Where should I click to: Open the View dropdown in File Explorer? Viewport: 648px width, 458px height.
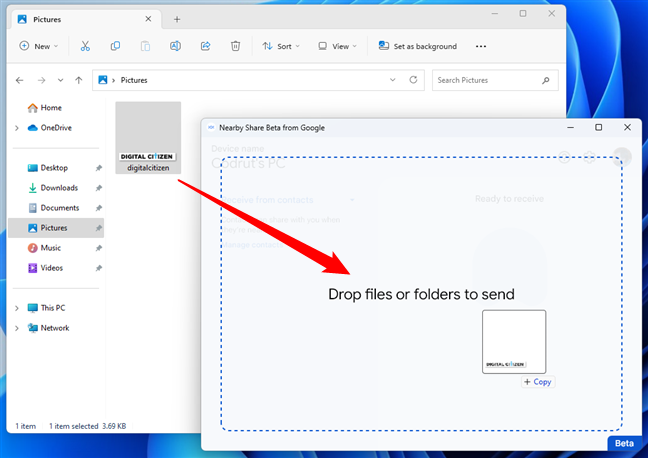click(x=337, y=46)
